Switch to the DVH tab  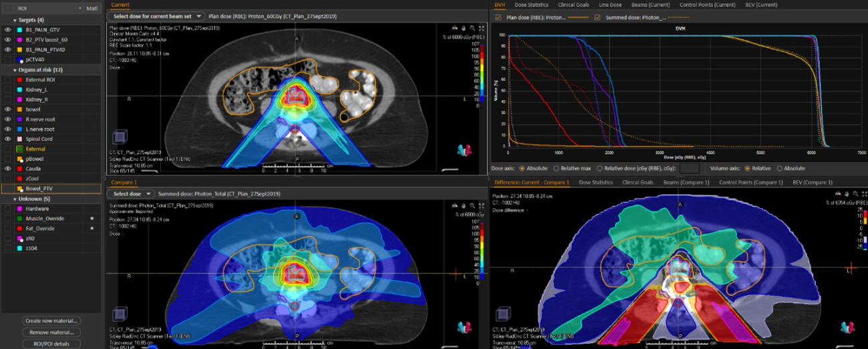click(x=499, y=5)
